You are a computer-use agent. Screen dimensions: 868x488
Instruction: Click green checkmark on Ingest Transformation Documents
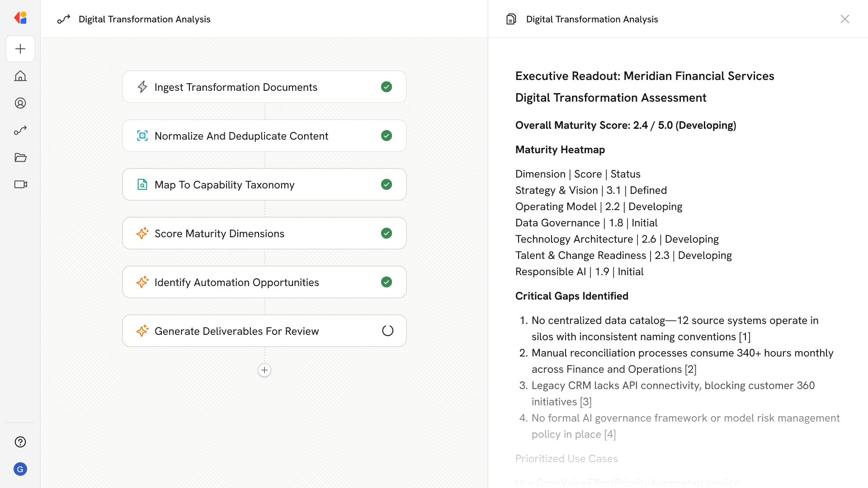(387, 87)
